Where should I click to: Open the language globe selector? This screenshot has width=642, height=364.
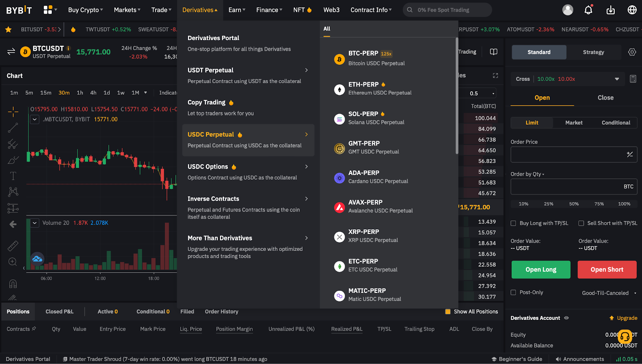pos(632,10)
